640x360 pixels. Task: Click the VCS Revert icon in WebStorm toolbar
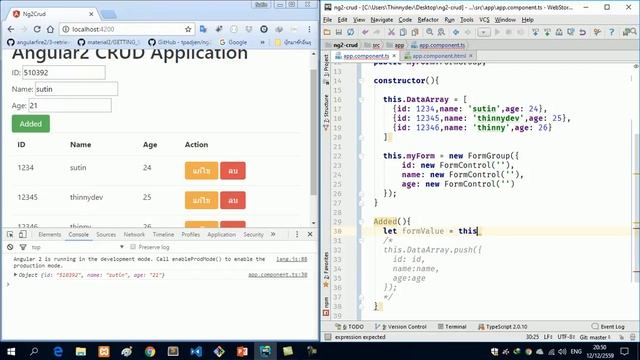pos(582,32)
